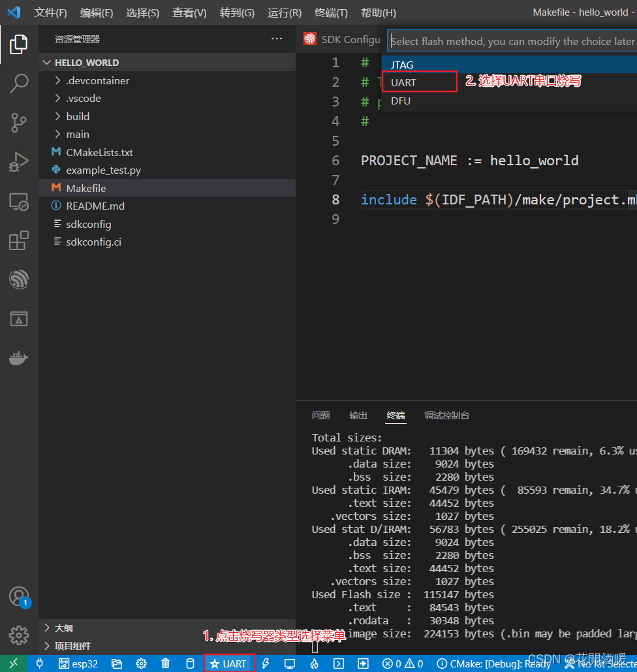This screenshot has height=672, width=637.
Task: Change the esp32 device target
Action: click(78, 664)
